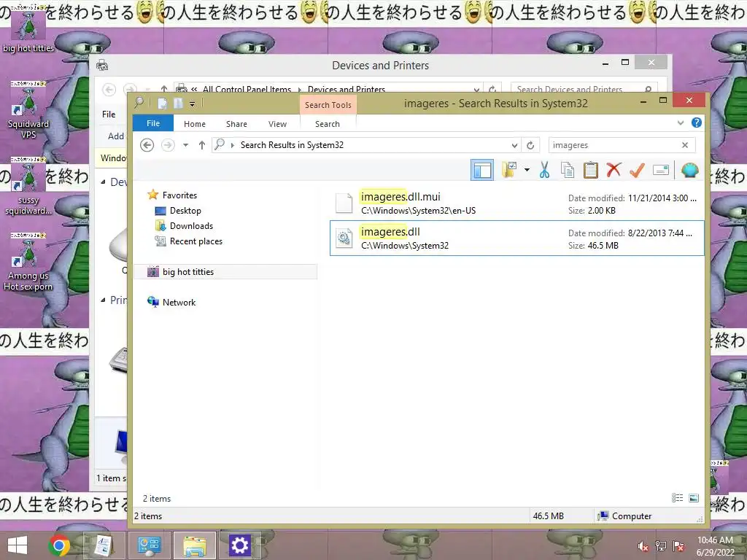Switch to details view in status bar

click(x=677, y=498)
